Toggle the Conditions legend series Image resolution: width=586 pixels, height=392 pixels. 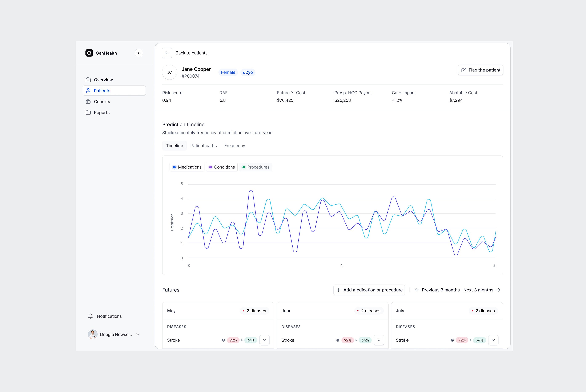[x=222, y=167]
